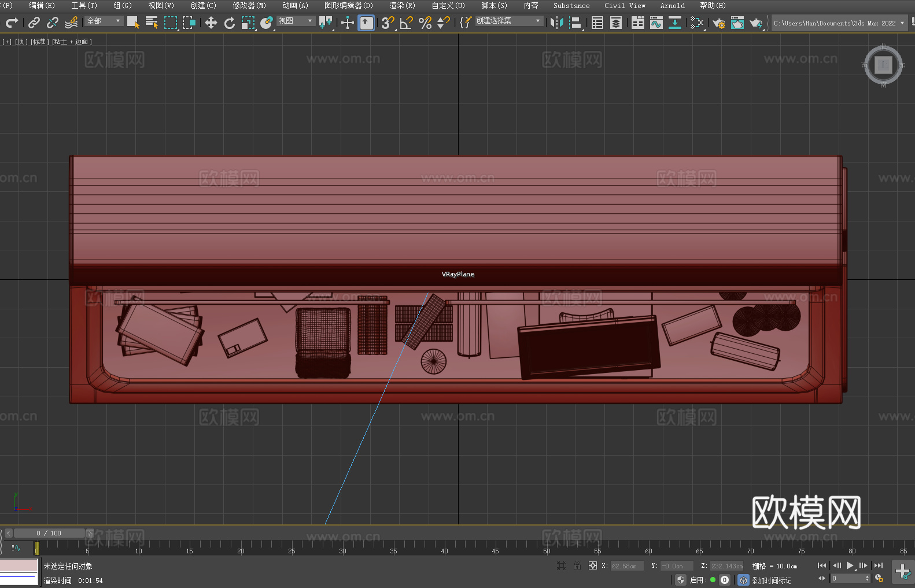Click the Mirror tool icon

point(557,23)
